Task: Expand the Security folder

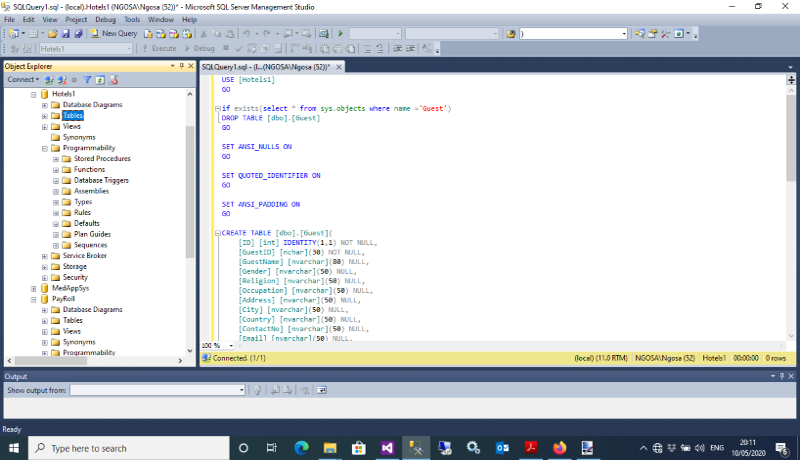Action: point(44,278)
